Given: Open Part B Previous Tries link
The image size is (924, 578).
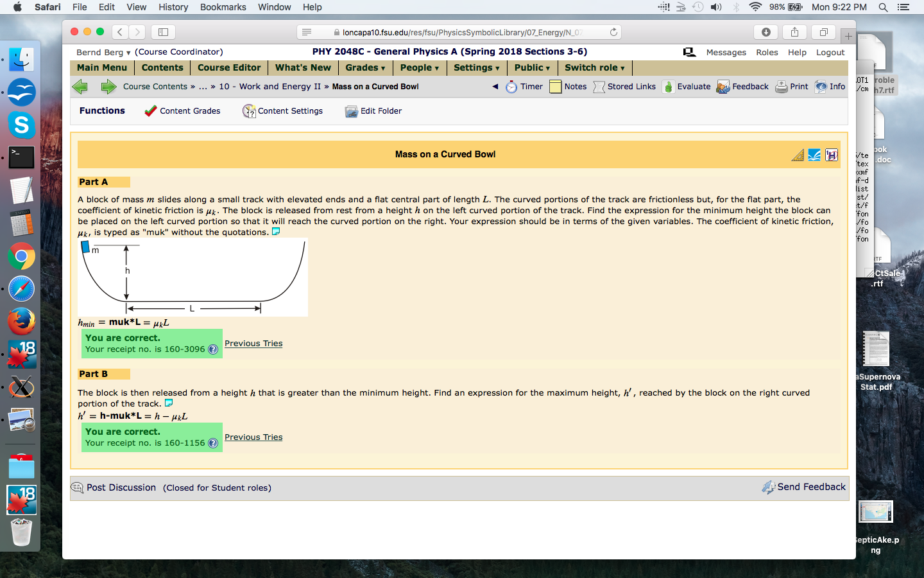Looking at the screenshot, I should 253,437.
